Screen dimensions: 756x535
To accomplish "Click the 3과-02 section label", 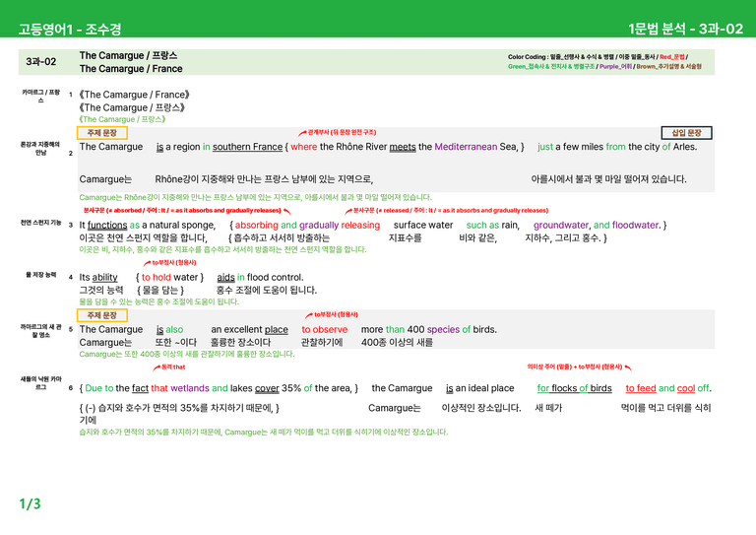I will [x=41, y=62].
